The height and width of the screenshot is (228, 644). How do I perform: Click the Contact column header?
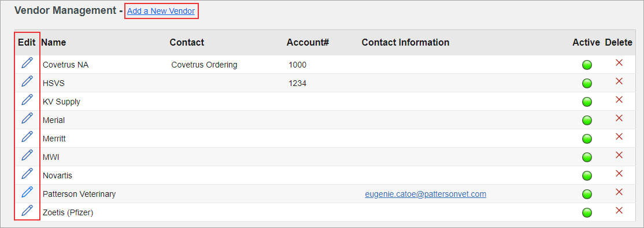[187, 42]
